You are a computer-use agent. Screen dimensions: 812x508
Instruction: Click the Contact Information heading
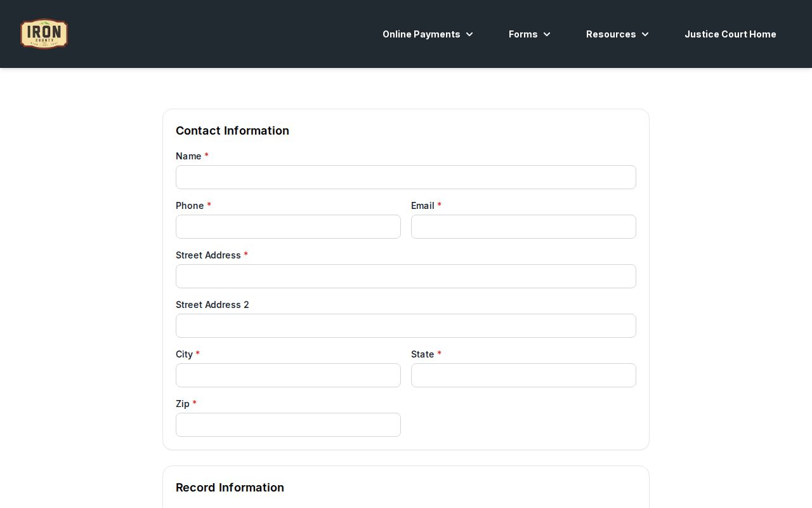232,131
